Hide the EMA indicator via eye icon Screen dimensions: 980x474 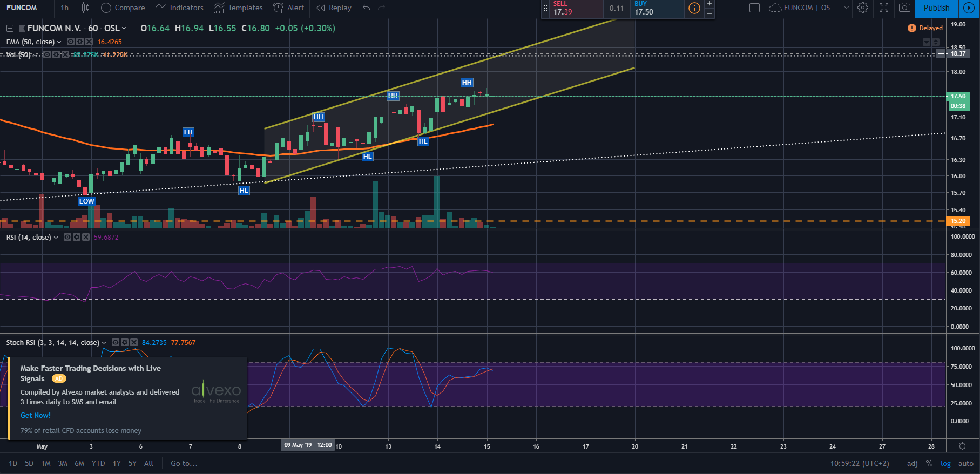tap(71, 42)
